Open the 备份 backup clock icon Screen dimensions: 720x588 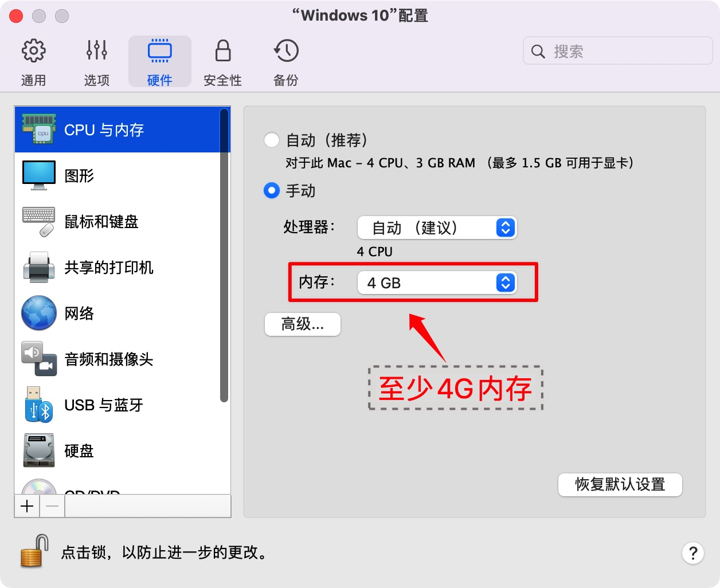(286, 51)
